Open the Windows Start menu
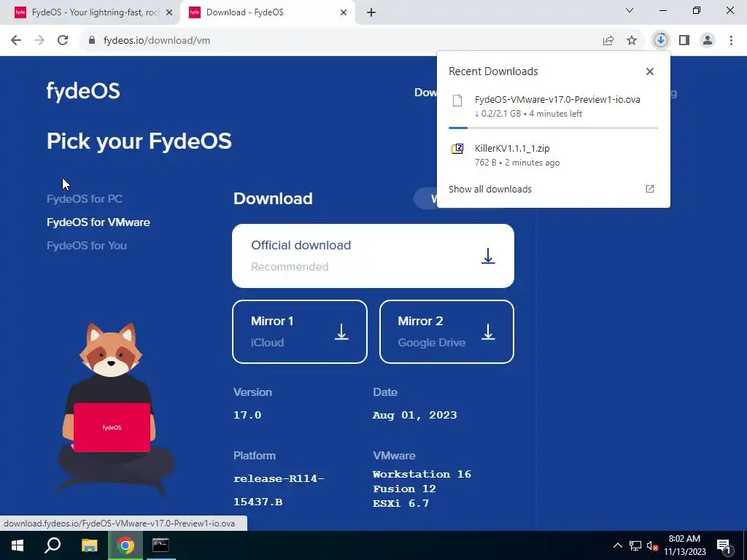The height and width of the screenshot is (560, 747). click(18, 545)
